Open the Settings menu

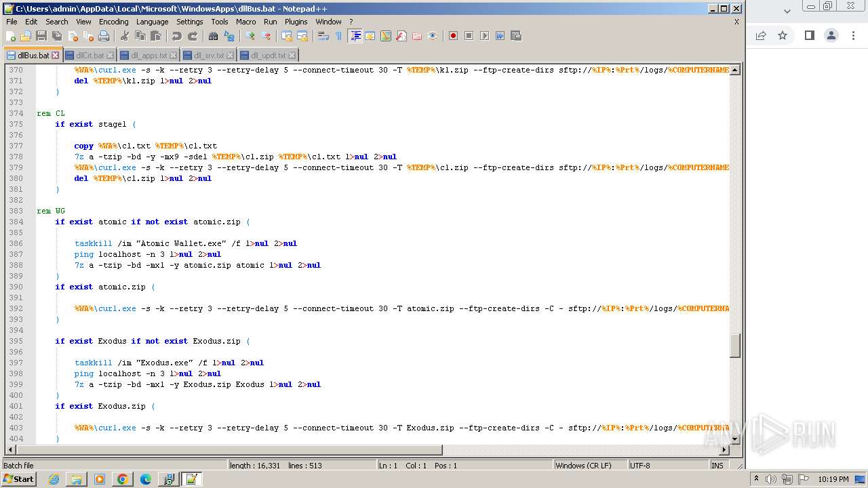coord(189,22)
